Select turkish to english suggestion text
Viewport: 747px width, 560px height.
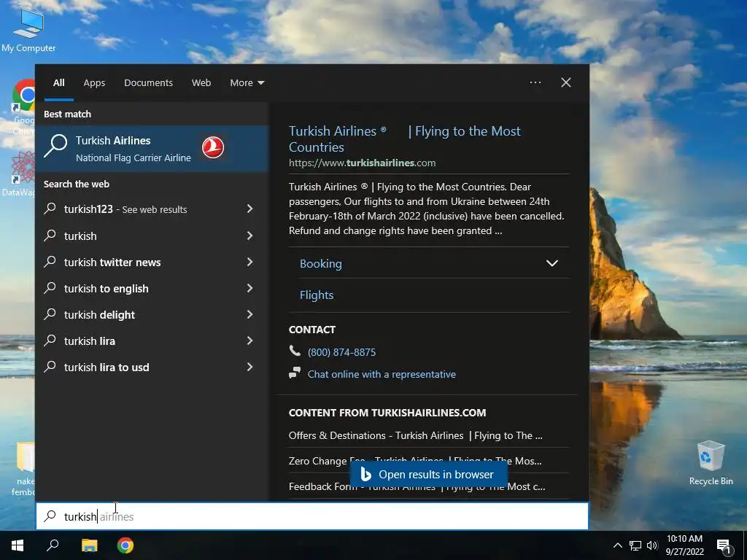tap(107, 288)
